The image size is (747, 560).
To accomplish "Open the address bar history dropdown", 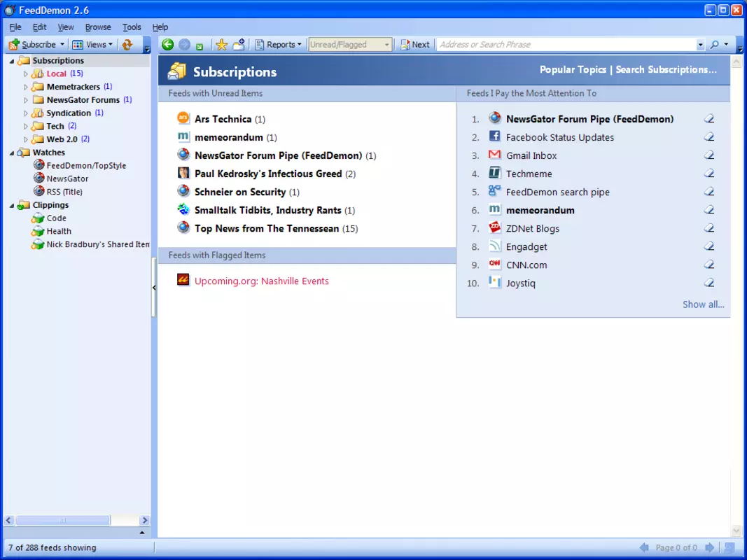I will [x=700, y=45].
